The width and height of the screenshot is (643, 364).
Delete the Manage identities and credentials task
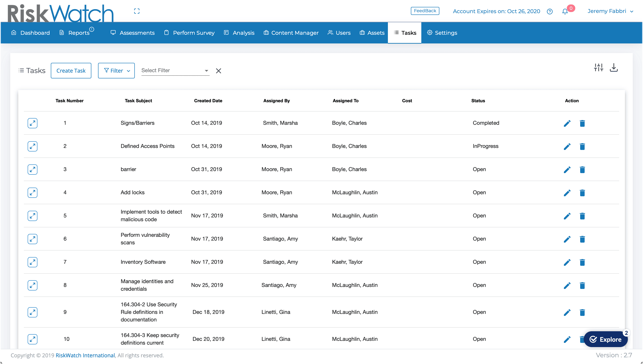pos(582,286)
